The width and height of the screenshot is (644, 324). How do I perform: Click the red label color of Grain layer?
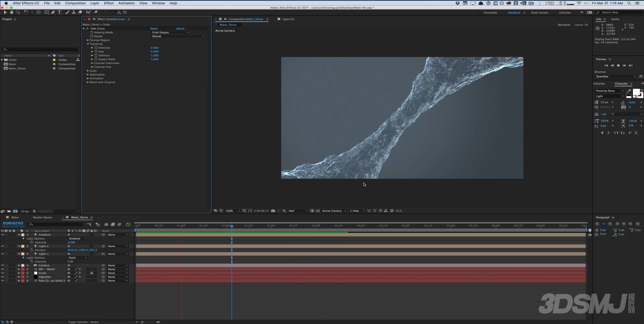tap(23, 273)
